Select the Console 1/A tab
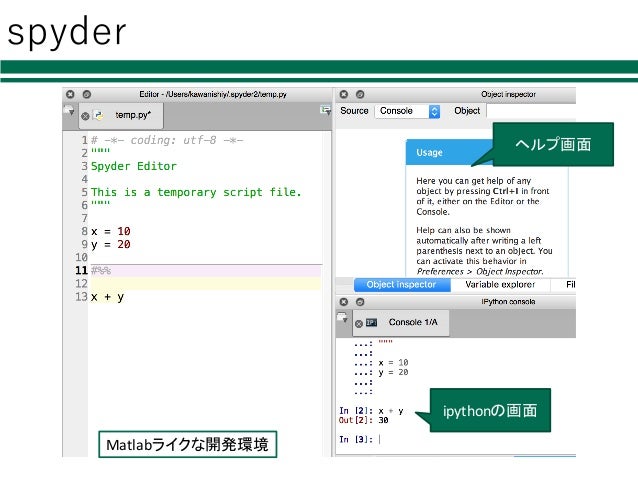 [401, 323]
